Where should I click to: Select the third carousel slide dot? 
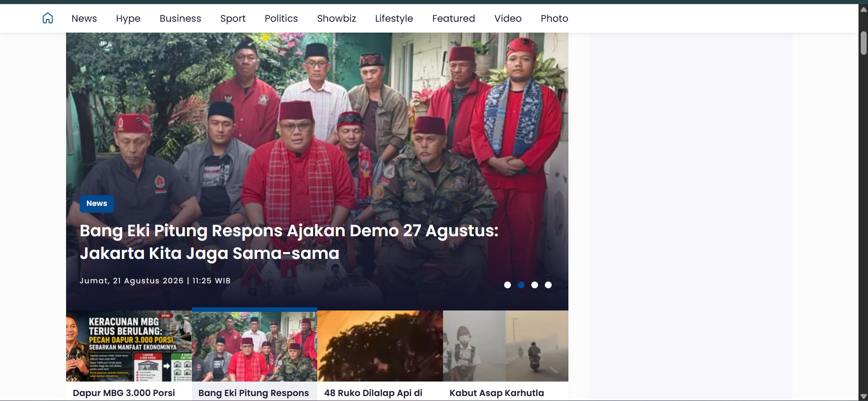click(534, 285)
